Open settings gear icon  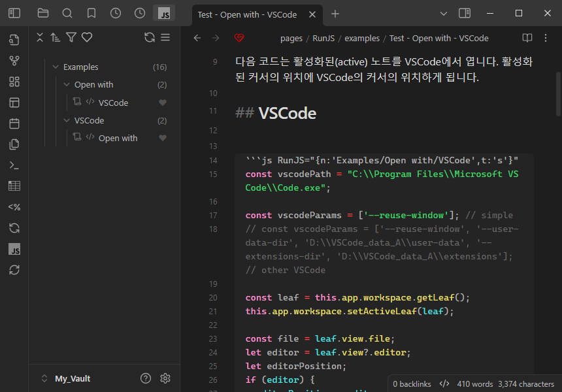[x=165, y=378]
